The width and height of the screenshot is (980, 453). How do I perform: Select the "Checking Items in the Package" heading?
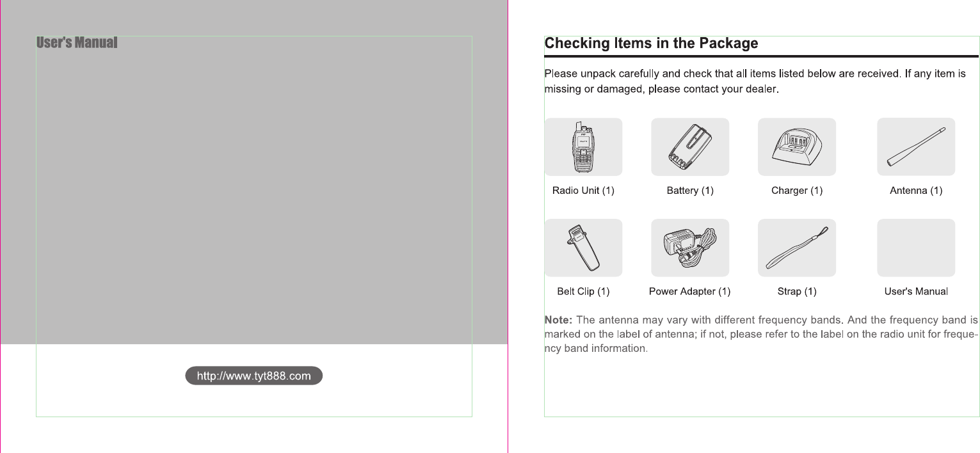651,44
